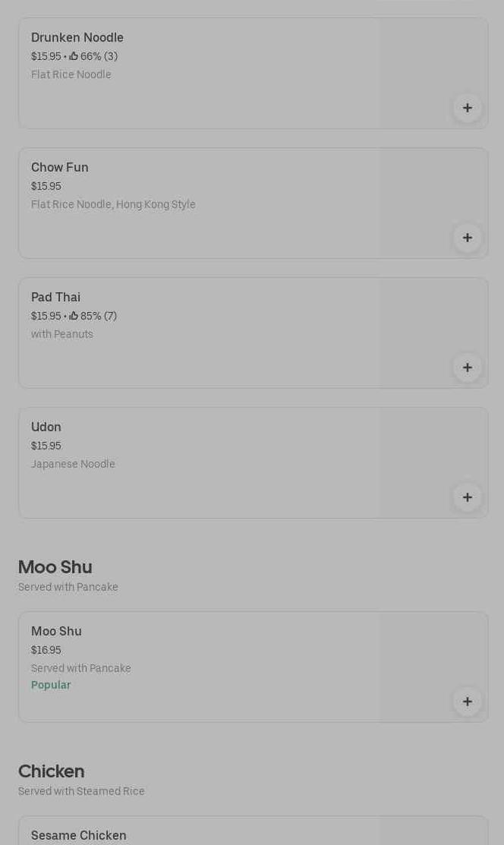Add Chow Fun with the plus button
Viewport: 504px width, 845px height.
point(468,238)
